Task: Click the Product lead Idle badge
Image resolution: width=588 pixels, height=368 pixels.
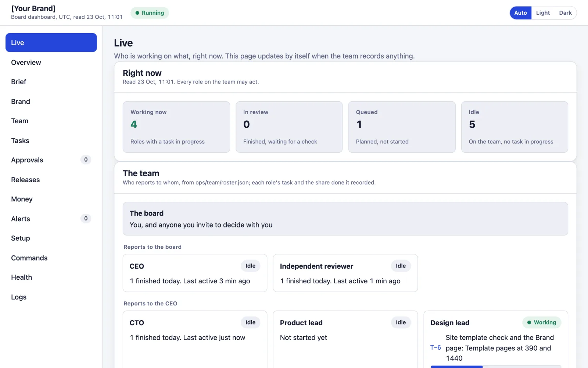Action: [401, 322]
